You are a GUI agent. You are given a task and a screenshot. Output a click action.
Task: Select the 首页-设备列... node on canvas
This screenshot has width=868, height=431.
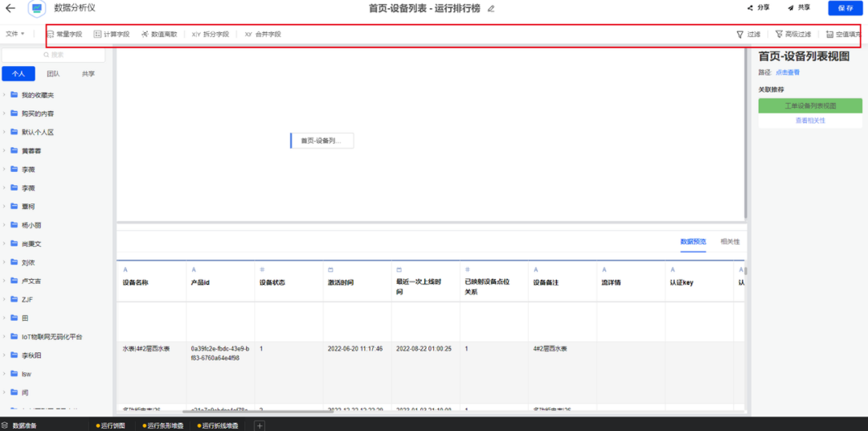[x=321, y=141]
